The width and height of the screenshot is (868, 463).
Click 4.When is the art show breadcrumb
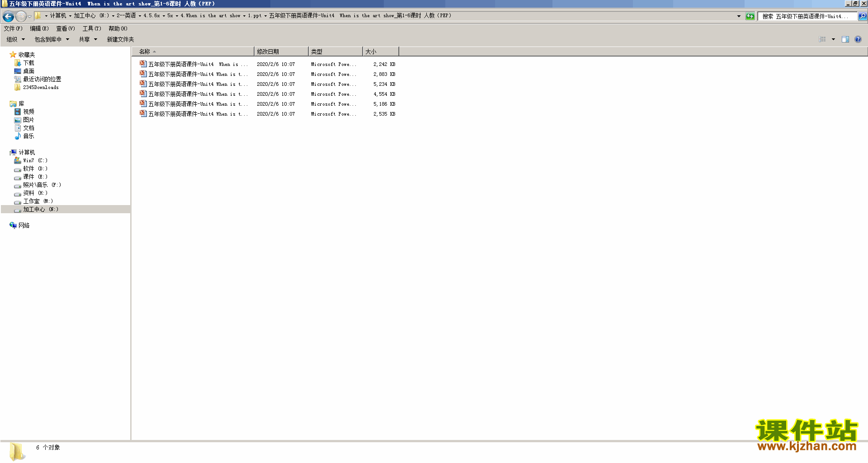click(x=210, y=16)
